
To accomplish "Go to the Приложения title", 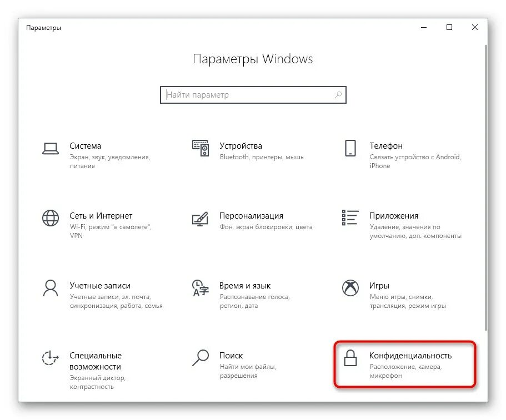I will click(x=394, y=216).
